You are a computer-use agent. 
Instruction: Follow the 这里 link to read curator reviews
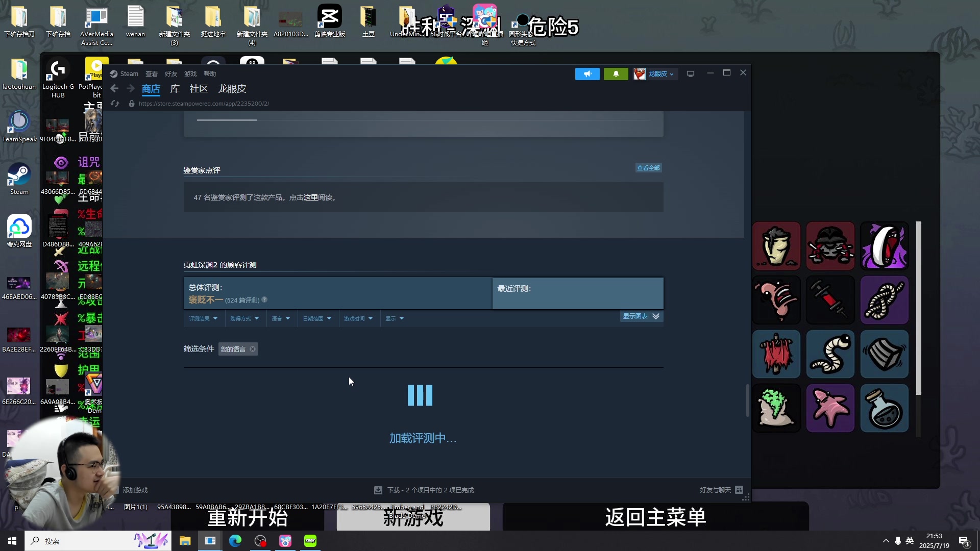coord(311,197)
